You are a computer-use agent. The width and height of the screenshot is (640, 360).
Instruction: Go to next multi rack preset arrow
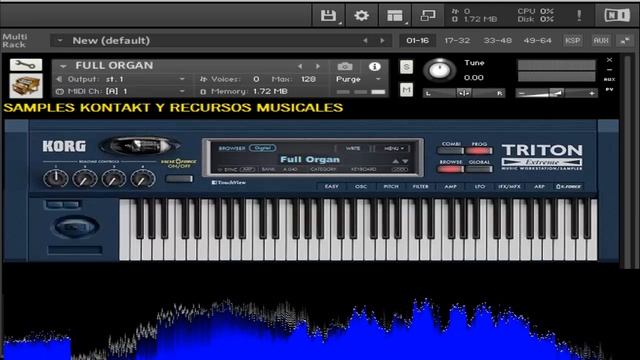[382, 40]
